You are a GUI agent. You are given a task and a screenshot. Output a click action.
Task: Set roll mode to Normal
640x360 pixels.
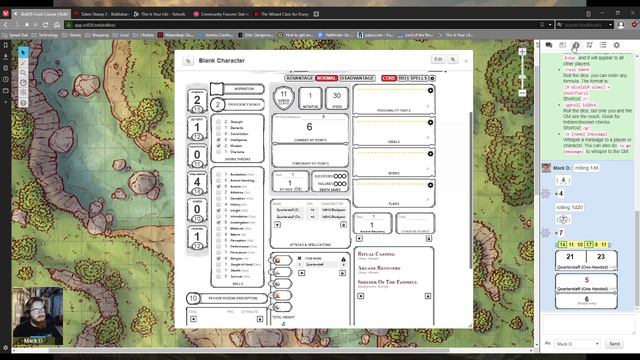[x=326, y=78]
